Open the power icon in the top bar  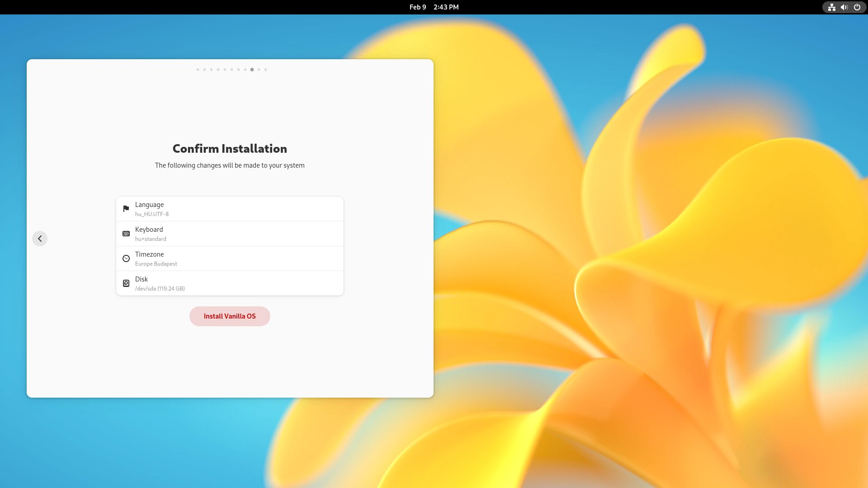(857, 7)
